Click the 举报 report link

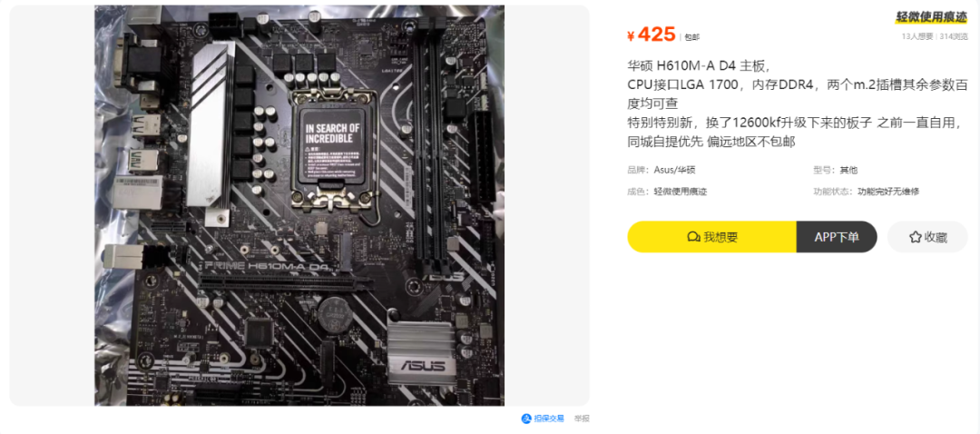[582, 419]
